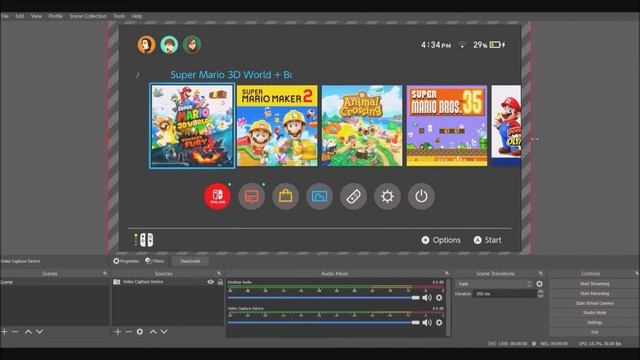The width and height of the screenshot is (640, 360).
Task: Select the third green user avatar
Action: (x=192, y=44)
